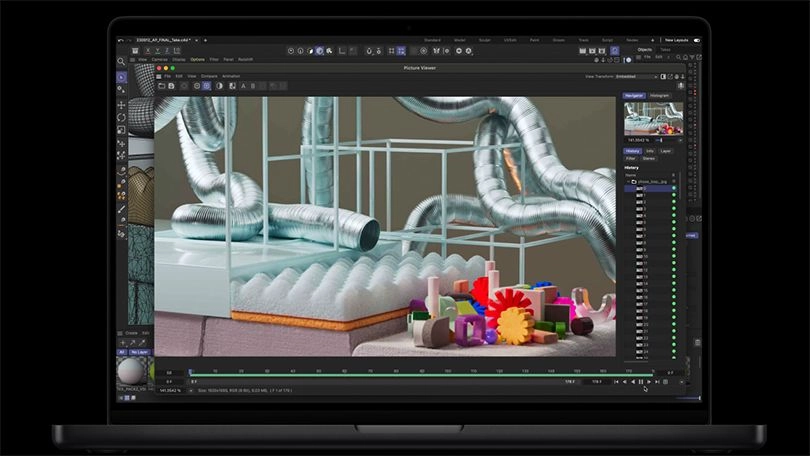
Task: Switch to the Stereo tab
Action: tap(649, 159)
